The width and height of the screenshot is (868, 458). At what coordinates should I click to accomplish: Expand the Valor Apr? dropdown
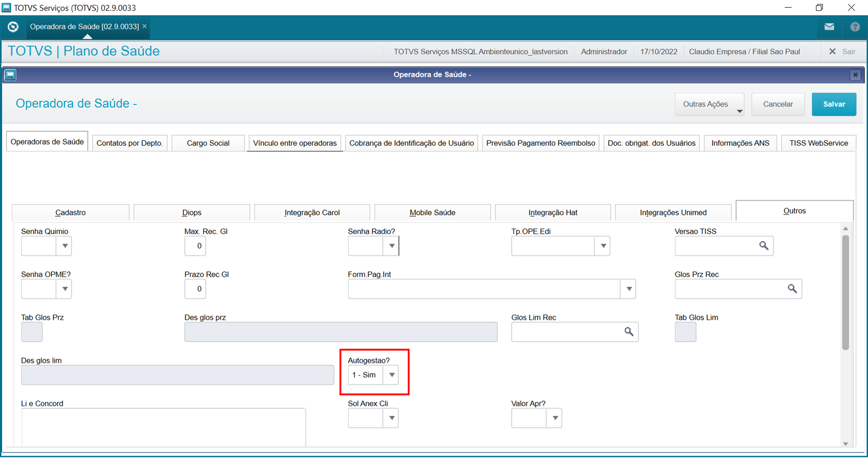point(555,418)
